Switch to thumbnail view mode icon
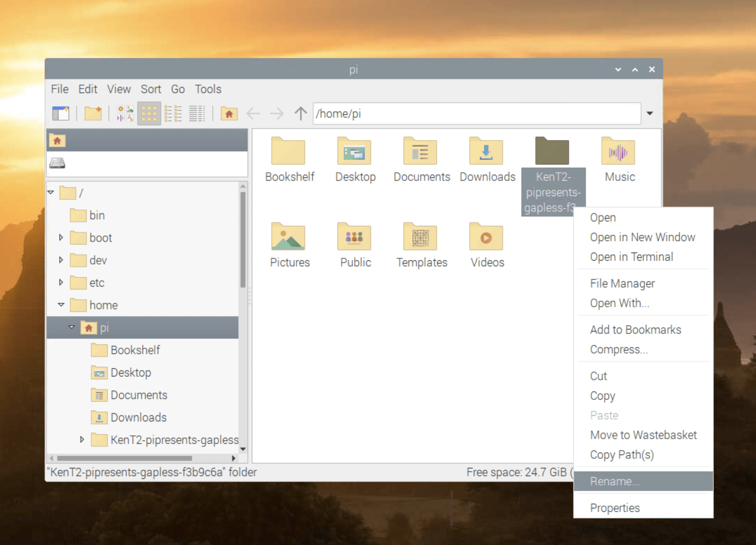This screenshot has height=545, width=756. [x=125, y=114]
